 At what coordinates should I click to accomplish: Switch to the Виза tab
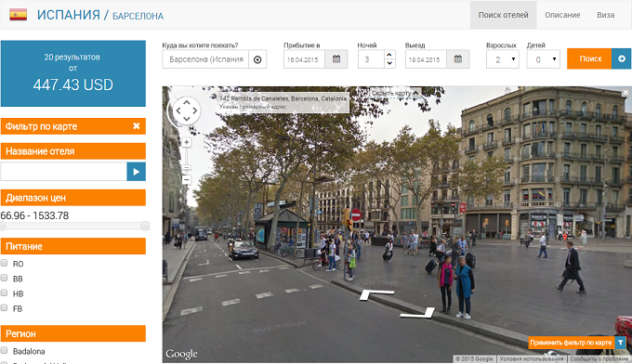605,15
